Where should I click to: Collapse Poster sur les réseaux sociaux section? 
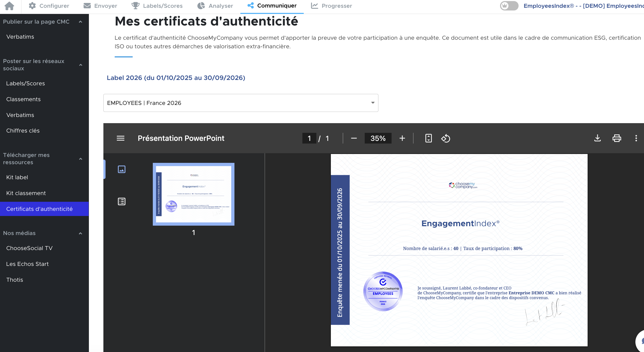tap(80, 65)
